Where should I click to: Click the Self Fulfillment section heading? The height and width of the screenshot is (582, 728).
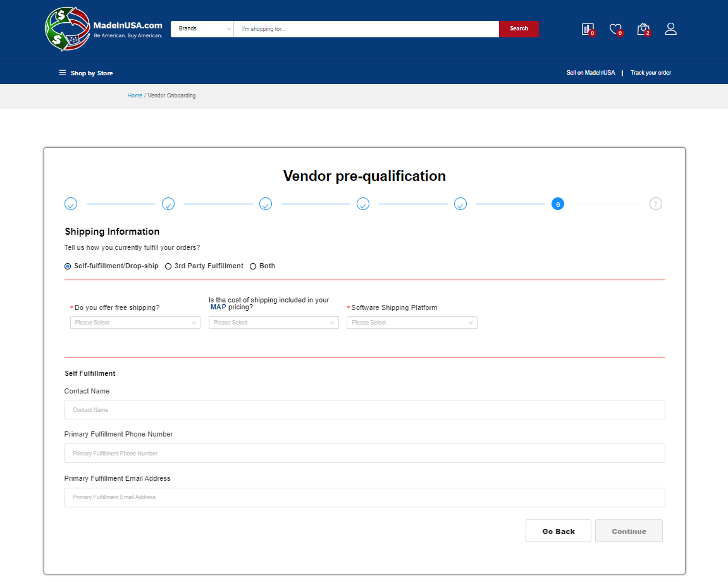[90, 373]
